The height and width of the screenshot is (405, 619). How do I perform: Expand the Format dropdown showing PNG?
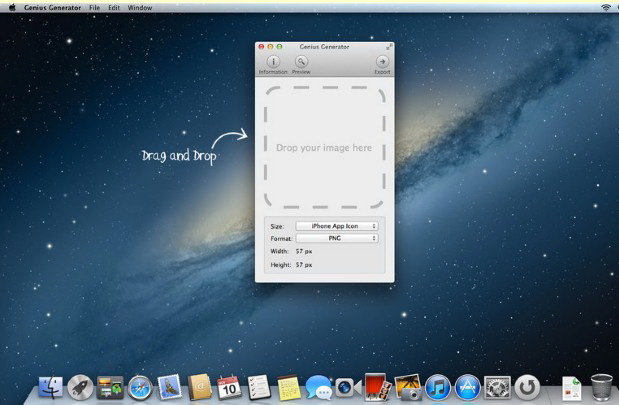point(337,238)
